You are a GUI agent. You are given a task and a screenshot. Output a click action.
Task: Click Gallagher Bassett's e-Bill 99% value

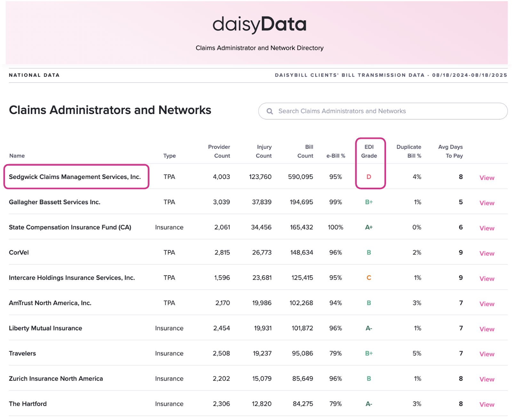tap(336, 202)
